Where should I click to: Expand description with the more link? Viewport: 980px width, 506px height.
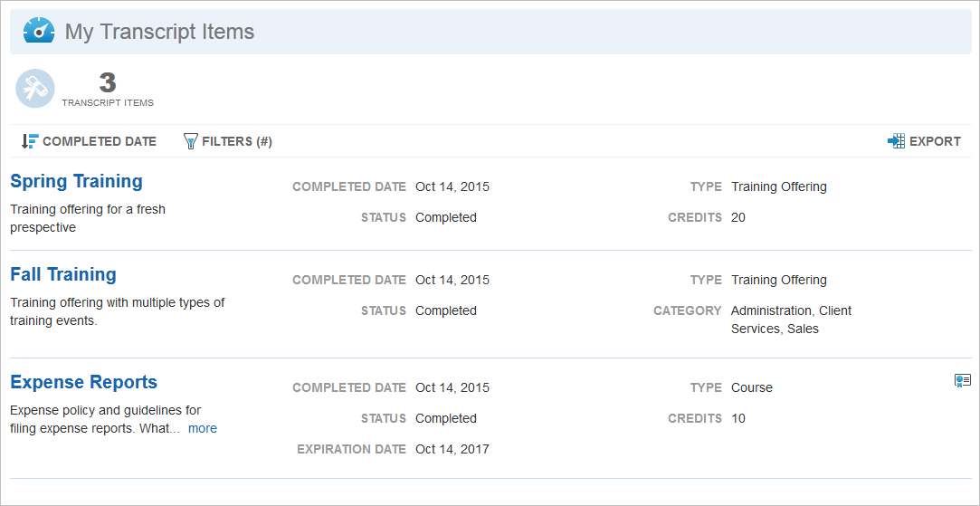[x=203, y=428]
